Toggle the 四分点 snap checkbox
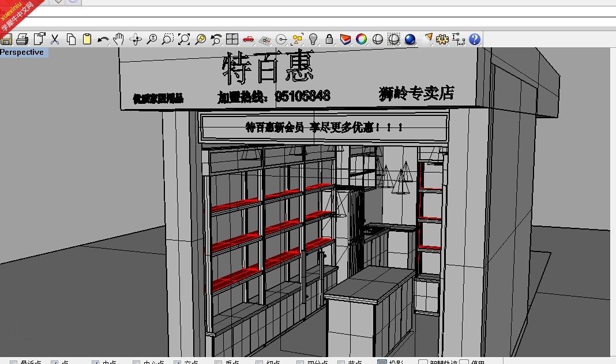 (x=300, y=362)
